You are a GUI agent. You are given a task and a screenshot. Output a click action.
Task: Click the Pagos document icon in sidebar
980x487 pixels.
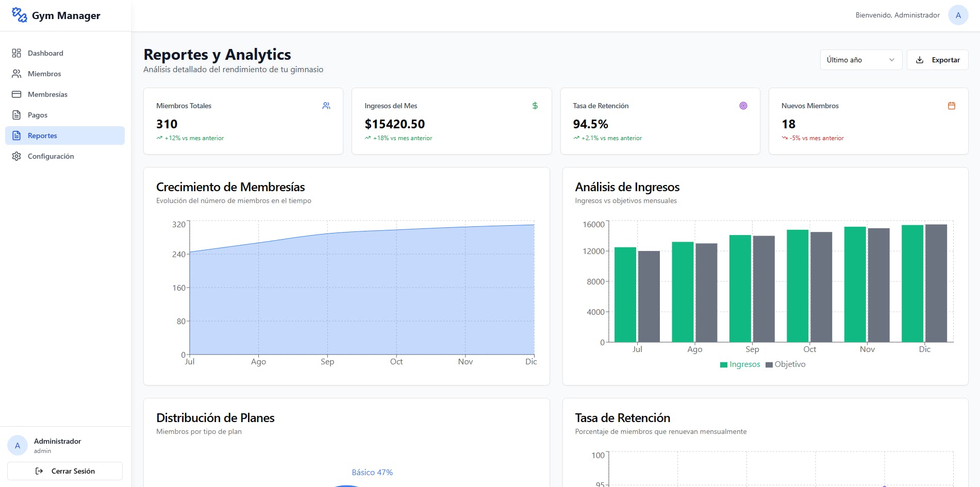point(16,115)
